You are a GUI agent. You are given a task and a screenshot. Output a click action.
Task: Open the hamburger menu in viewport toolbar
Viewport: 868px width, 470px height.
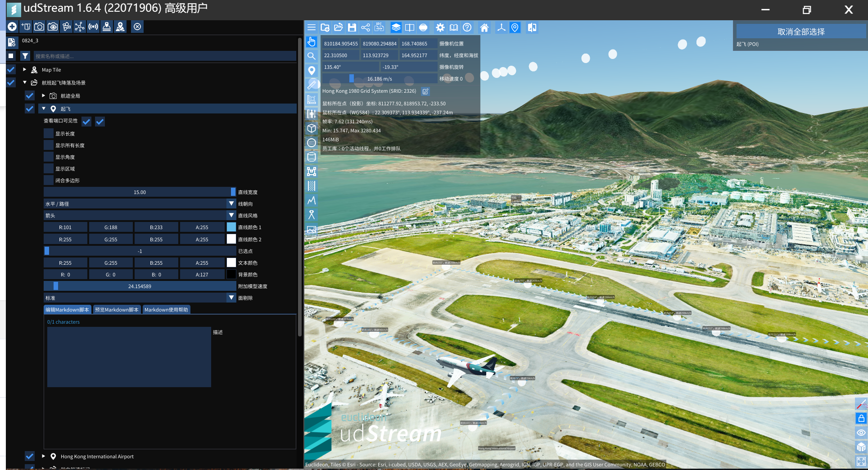click(311, 27)
